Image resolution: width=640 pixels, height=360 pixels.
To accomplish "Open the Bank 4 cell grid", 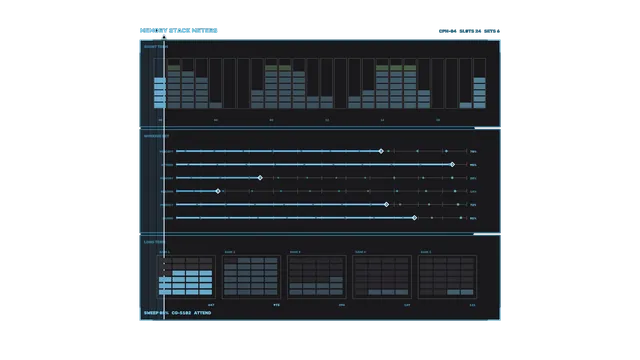I will 382,277.
